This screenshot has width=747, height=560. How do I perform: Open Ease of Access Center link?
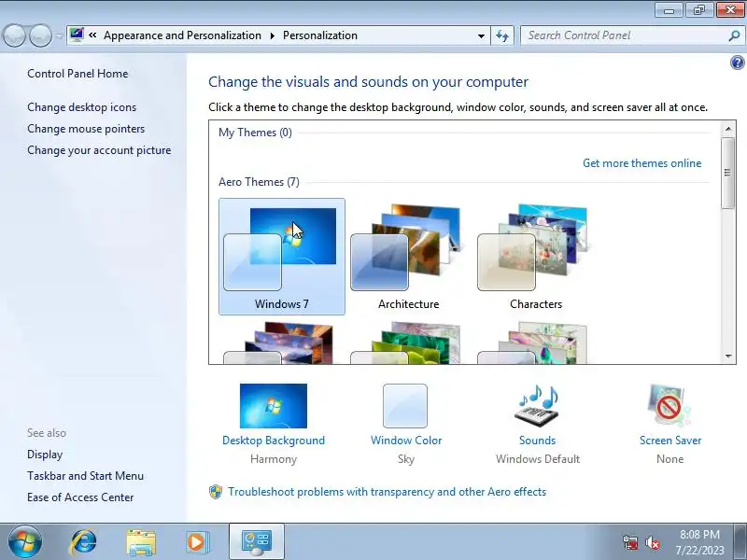[x=80, y=497]
